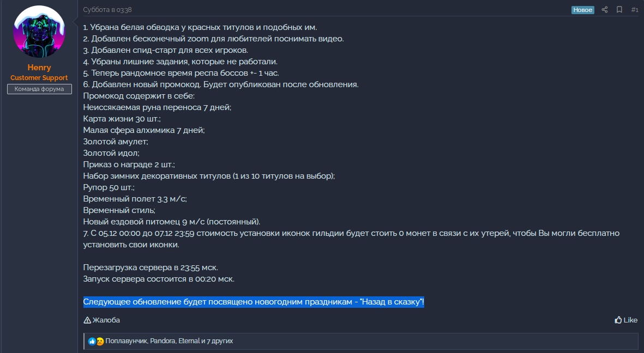The image size is (644, 353).
Task: Open reactor 'Поплавунчик' profile
Action: [x=126, y=342]
